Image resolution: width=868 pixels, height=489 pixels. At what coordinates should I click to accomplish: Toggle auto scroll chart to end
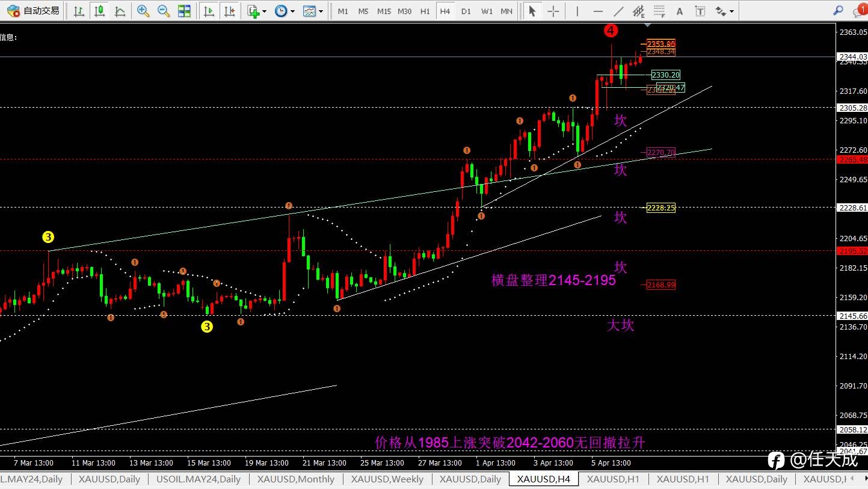point(209,11)
